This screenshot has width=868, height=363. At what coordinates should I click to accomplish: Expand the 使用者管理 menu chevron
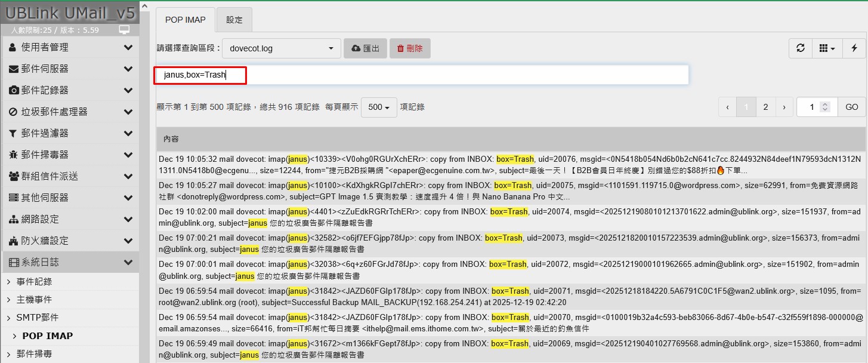tap(128, 47)
